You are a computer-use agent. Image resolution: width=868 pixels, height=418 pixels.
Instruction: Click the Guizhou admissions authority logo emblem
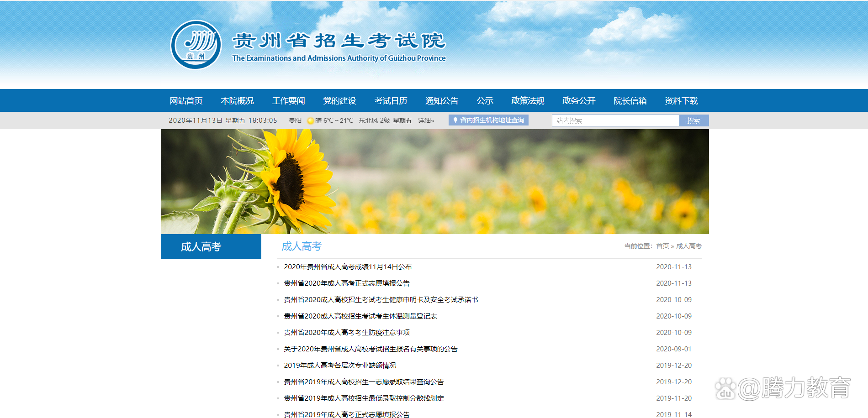point(196,43)
